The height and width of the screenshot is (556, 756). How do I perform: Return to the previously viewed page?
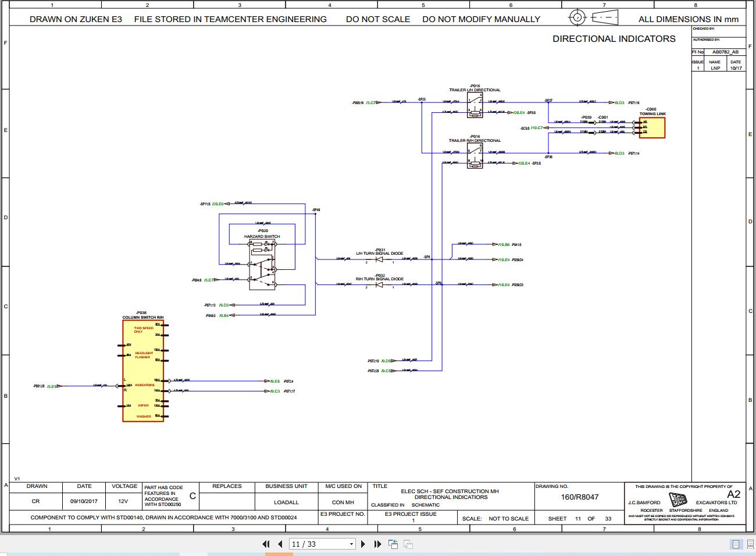(393, 544)
